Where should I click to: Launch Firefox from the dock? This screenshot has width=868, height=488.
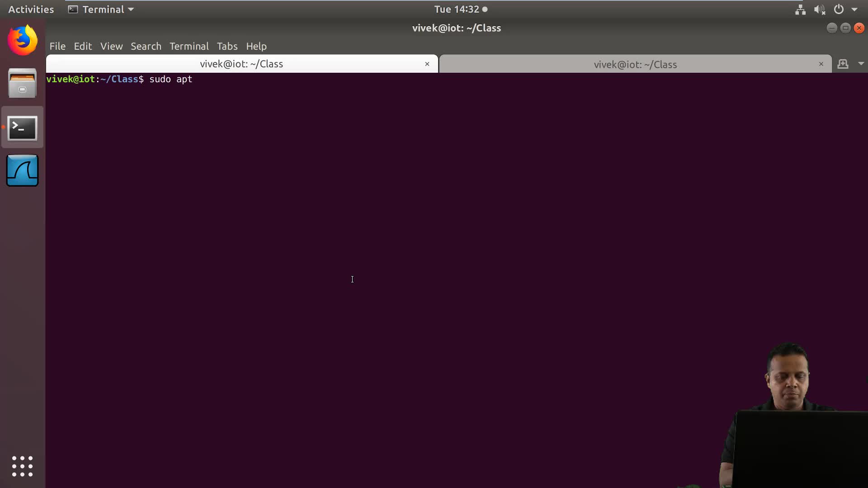point(22,40)
